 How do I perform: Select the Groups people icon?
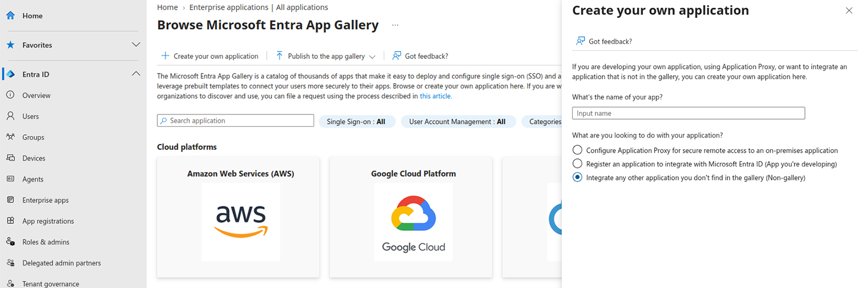point(10,137)
